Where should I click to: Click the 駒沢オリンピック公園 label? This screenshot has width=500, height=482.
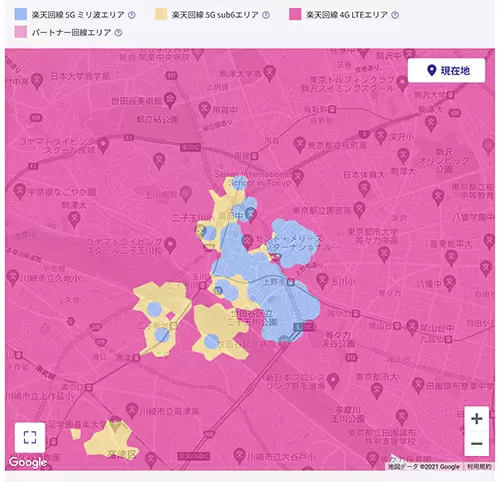tap(444, 161)
